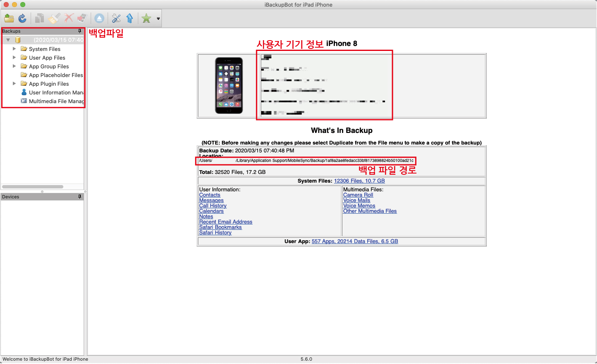The width and height of the screenshot is (597, 364).
Task: Open the Other Multimedia Files link
Action: (x=370, y=211)
